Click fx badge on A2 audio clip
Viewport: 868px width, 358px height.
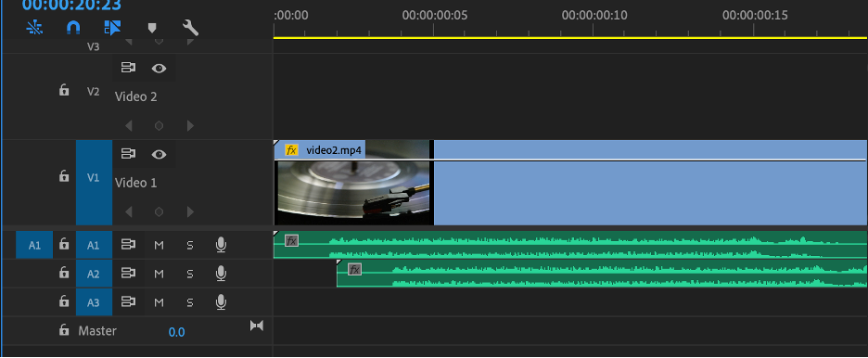coord(354,270)
